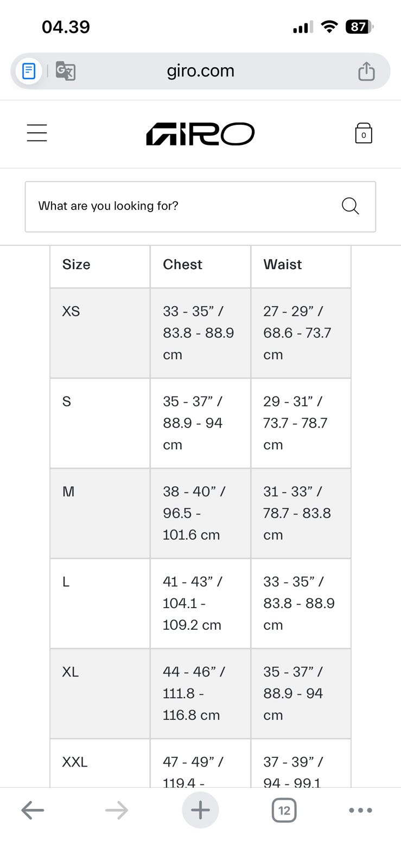
Task: Open the shopping cart bag
Action: tap(363, 133)
